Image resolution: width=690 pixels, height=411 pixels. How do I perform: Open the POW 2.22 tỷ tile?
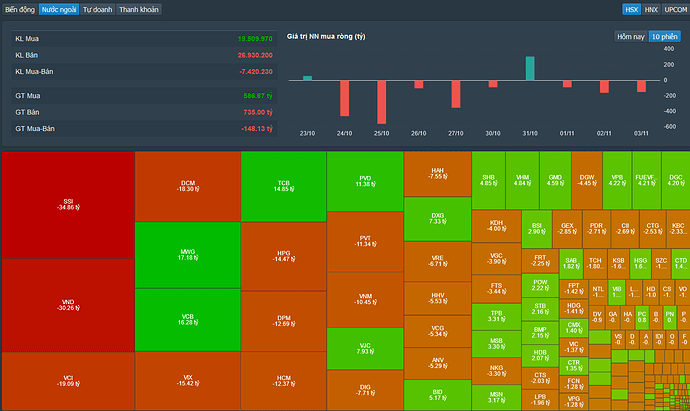pyautogui.click(x=540, y=285)
